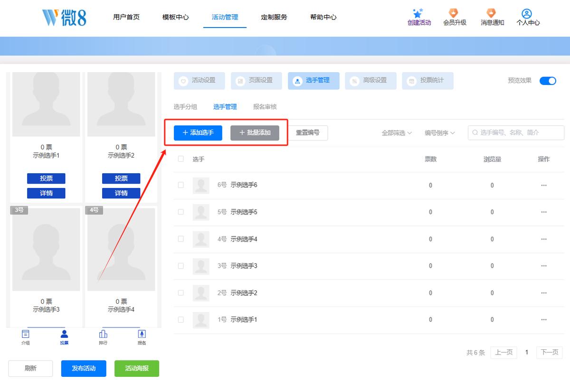Open more actions for 示例选手4
570x392 pixels.
[x=544, y=239]
